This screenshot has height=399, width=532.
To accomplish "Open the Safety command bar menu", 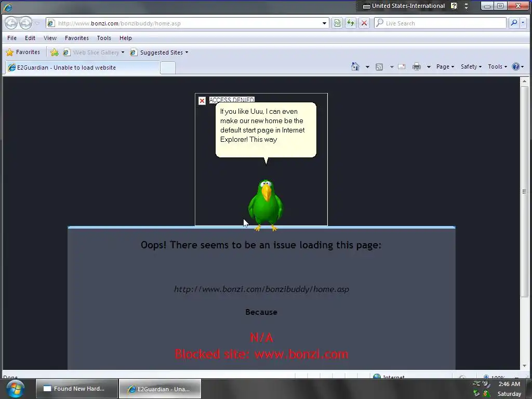I will click(471, 66).
